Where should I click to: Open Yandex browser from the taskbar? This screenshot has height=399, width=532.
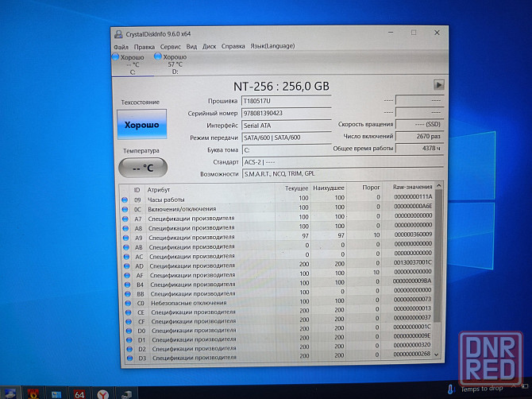(102, 394)
